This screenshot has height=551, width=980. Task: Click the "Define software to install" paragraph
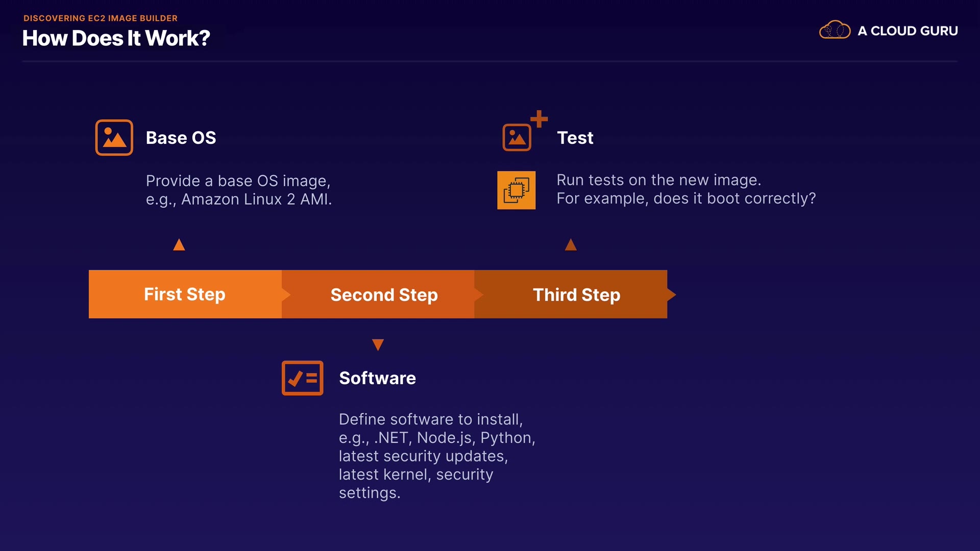[x=436, y=456]
